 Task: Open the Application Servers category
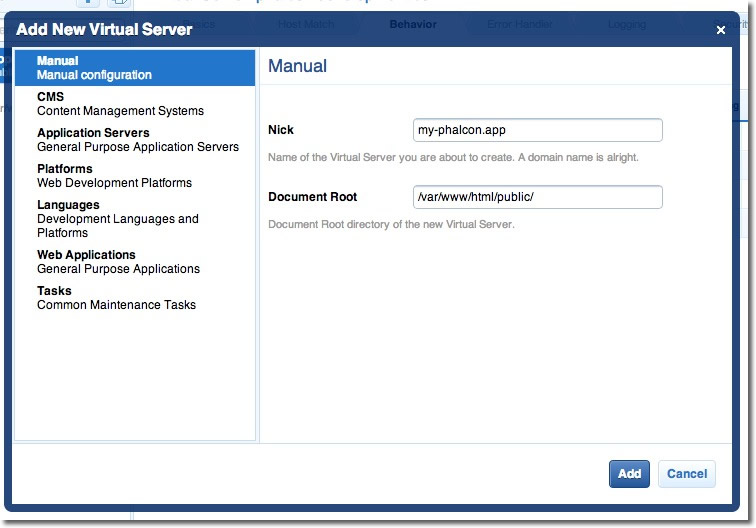point(137,140)
